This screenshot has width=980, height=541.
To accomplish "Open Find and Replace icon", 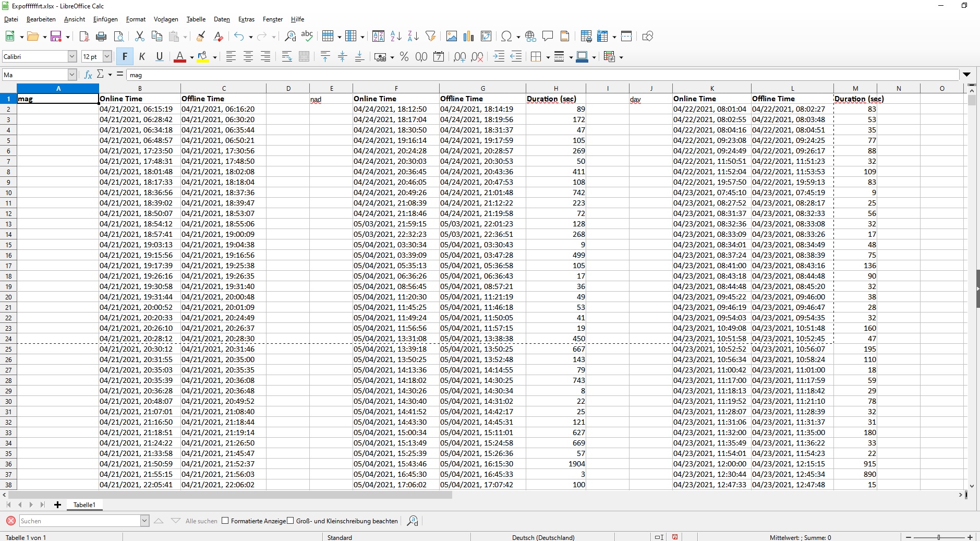I will click(x=290, y=37).
